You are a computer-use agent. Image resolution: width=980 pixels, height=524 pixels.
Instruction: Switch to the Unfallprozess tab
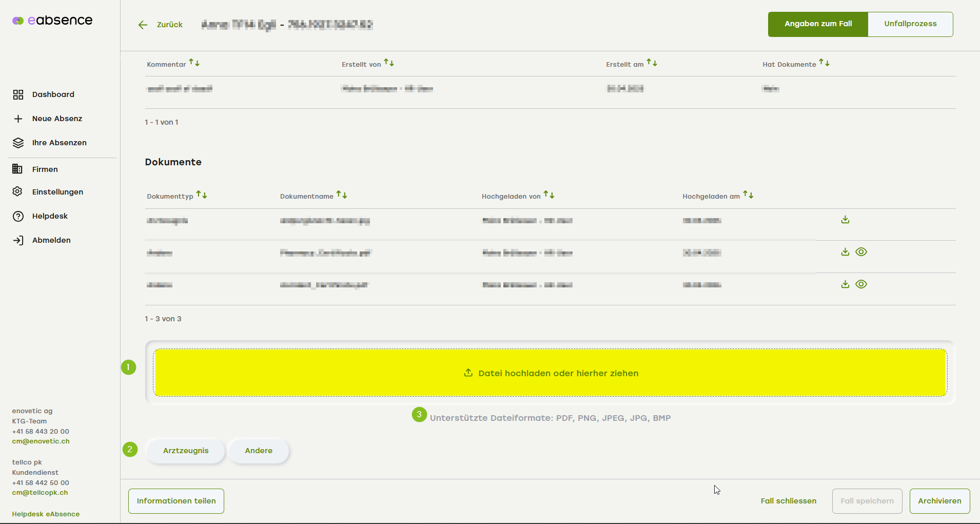[x=910, y=24]
